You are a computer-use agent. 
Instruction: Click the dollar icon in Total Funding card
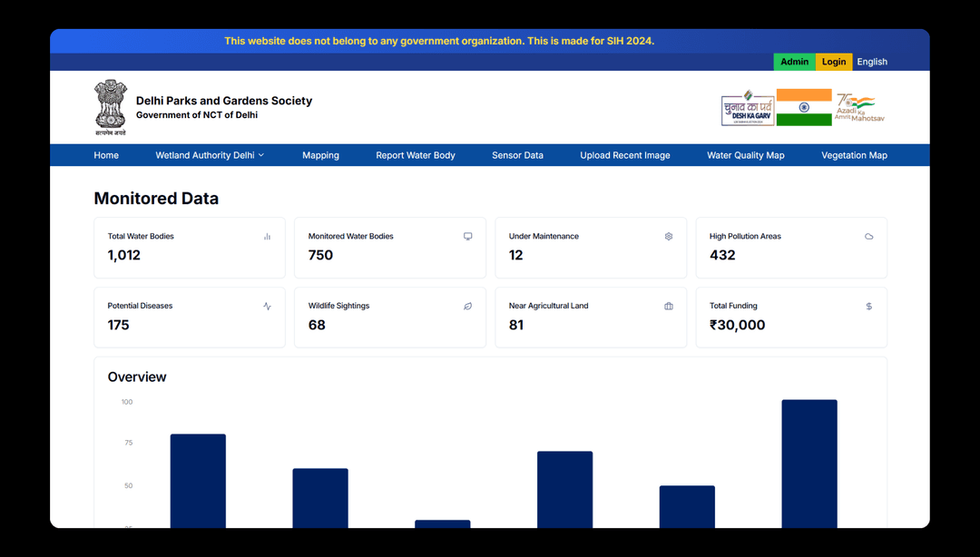tap(868, 307)
